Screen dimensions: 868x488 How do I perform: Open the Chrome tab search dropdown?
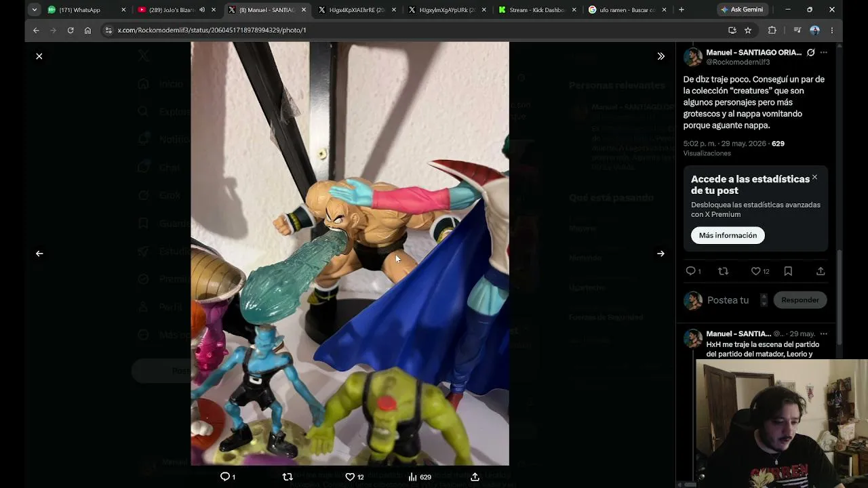click(34, 10)
